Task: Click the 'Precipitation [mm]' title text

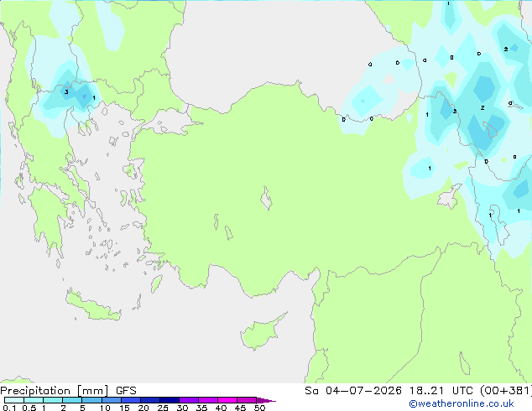Action: pyautogui.click(x=54, y=391)
